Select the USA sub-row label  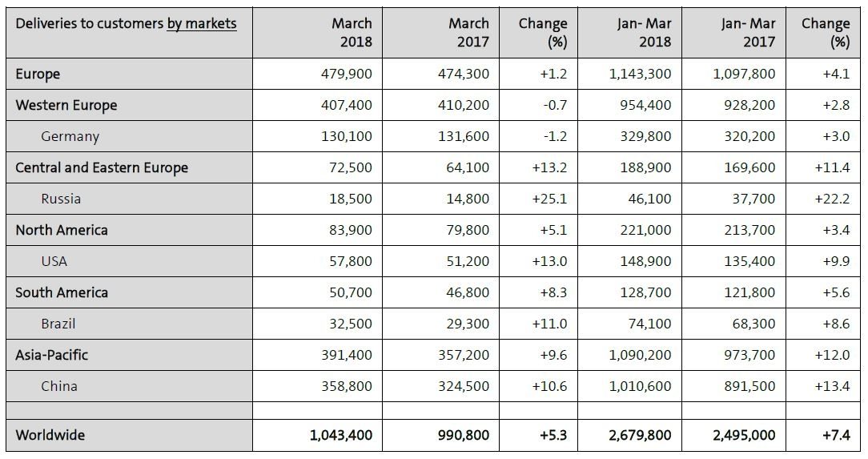[x=54, y=262]
